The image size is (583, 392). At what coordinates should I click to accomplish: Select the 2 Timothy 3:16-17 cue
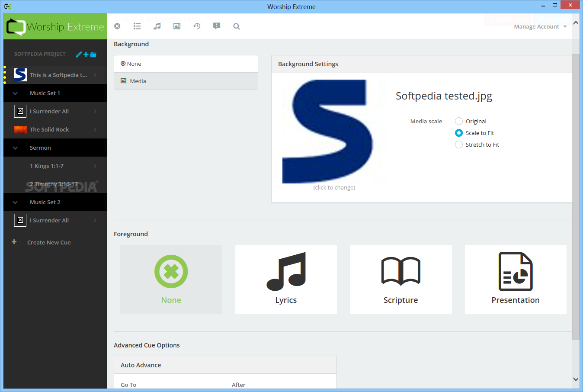click(x=55, y=184)
